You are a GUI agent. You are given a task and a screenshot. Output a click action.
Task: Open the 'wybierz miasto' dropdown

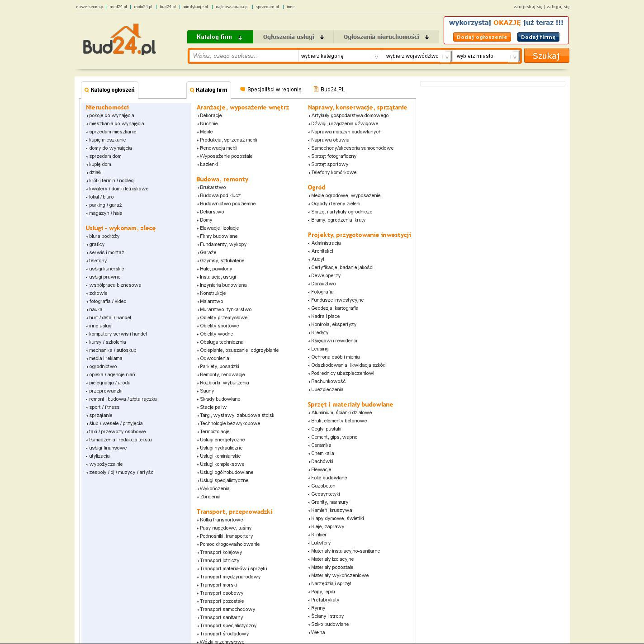tap(486, 56)
